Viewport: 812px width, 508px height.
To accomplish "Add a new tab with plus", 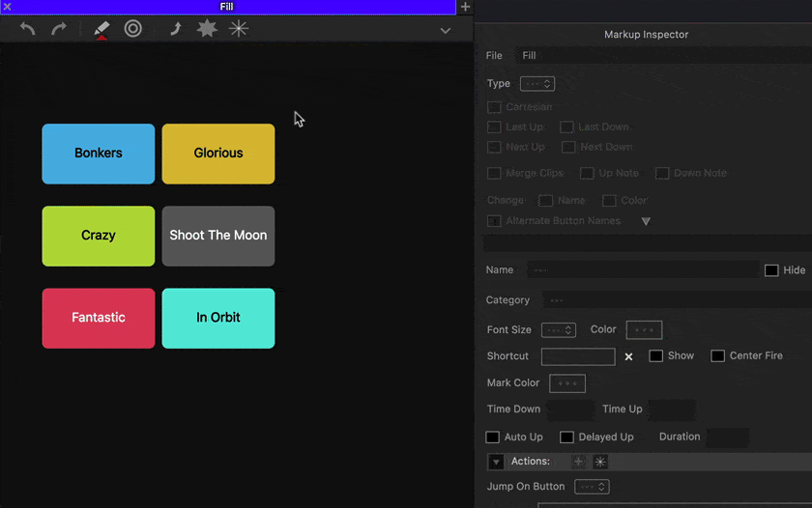I will (465, 7).
